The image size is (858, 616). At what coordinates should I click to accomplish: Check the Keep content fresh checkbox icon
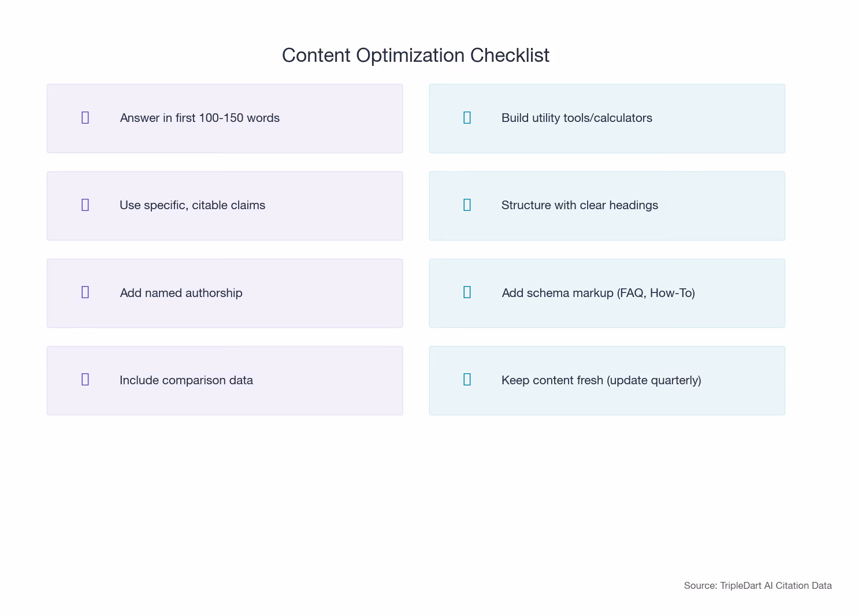pos(467,380)
